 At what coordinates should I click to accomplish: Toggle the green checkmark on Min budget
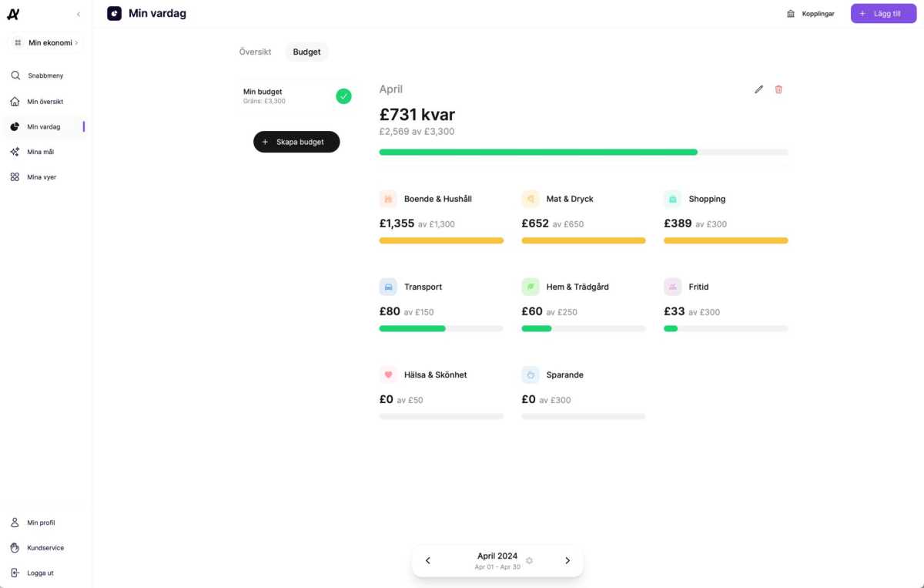pos(343,96)
